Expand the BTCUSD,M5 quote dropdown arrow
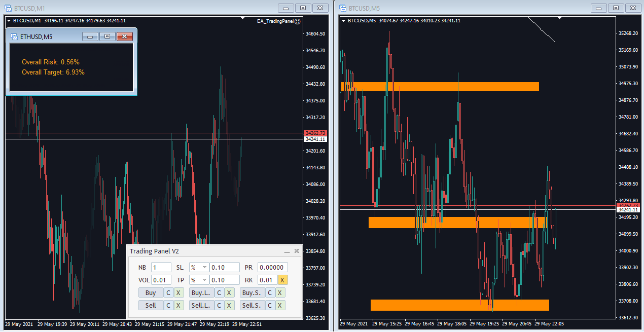 343,21
